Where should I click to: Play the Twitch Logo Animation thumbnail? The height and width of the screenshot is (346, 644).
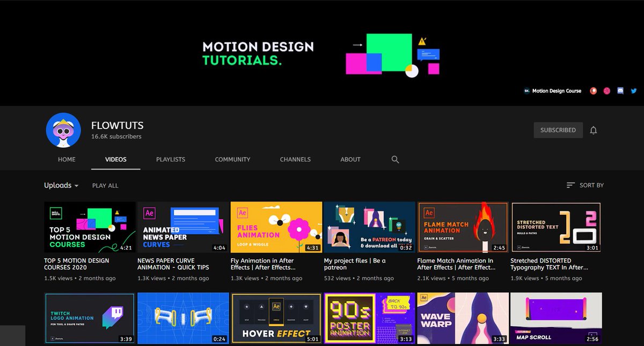(x=90, y=318)
